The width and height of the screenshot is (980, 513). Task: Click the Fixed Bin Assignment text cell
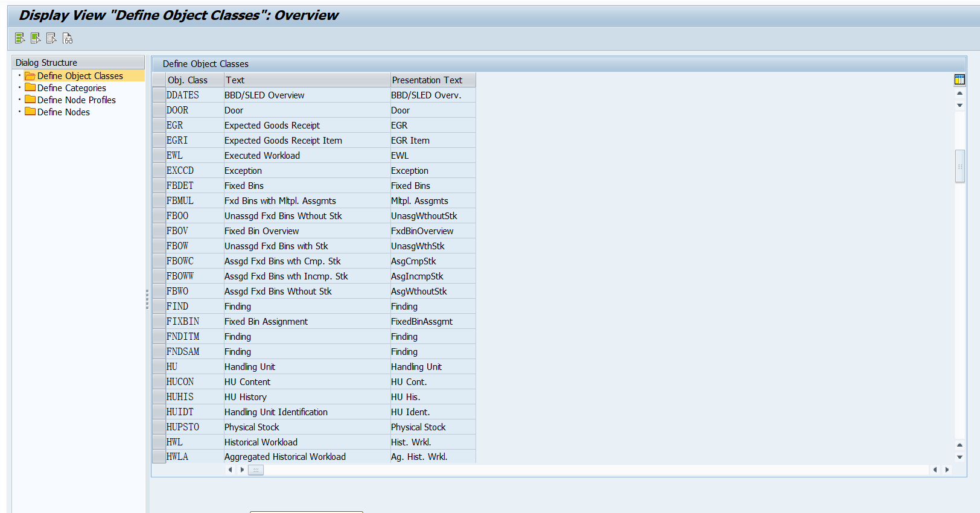[x=307, y=321]
